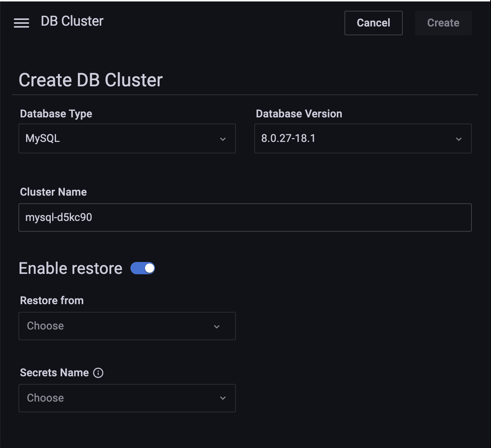Click the Enable restore label text
491x448 pixels.
71,268
